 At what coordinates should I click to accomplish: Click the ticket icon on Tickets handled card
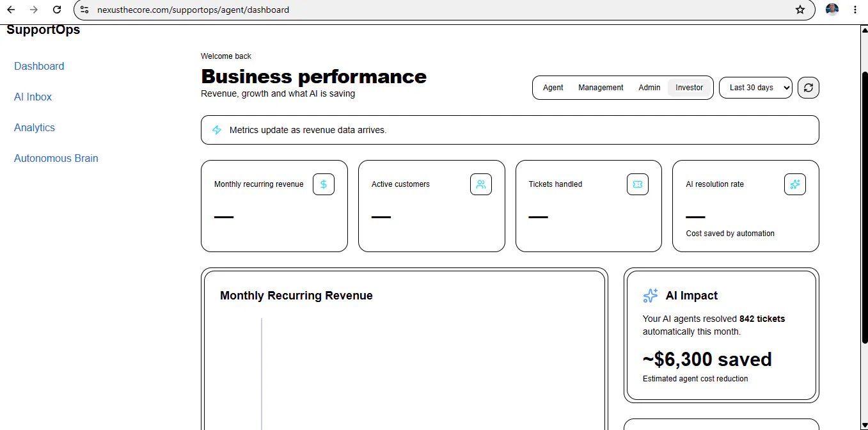(x=638, y=184)
